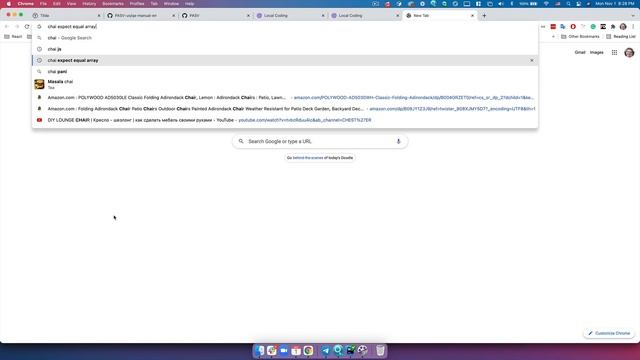Open the POLYWOOD Adirondack Chair Amazon suggestion
This screenshot has height=360, width=640.
(285, 98)
